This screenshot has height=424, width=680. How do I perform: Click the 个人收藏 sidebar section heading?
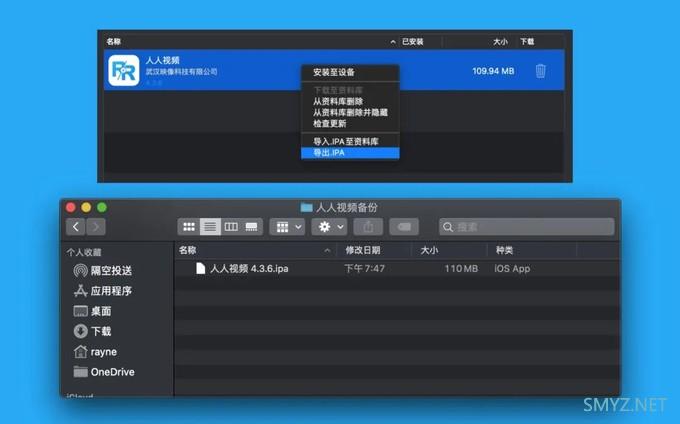coord(84,252)
